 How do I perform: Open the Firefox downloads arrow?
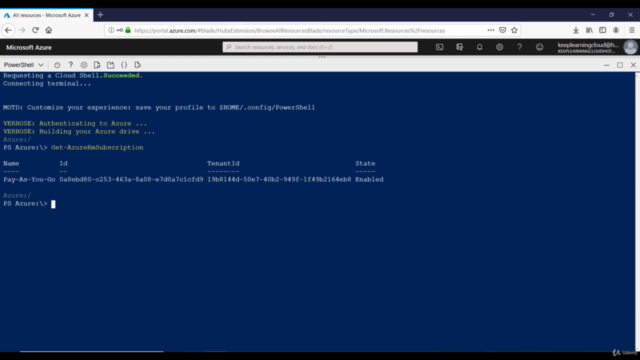click(x=576, y=30)
